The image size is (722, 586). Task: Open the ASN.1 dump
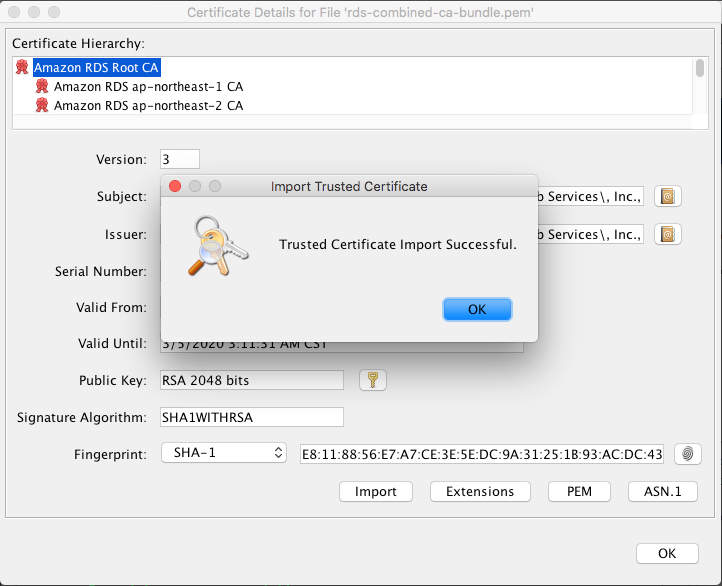[663, 492]
